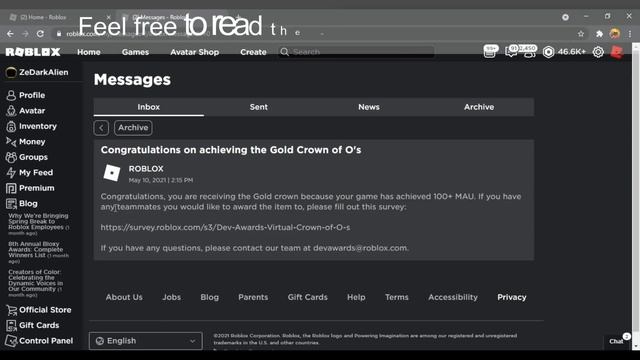The width and height of the screenshot is (640, 360).
Task: Open the 8th Annual Bloxy Awards post
Action: (x=38, y=252)
